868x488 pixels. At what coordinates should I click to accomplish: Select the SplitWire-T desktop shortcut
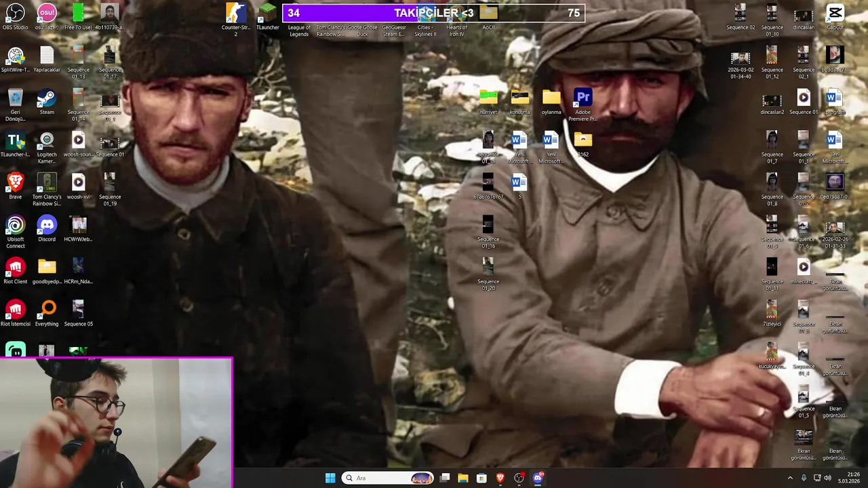click(x=15, y=60)
